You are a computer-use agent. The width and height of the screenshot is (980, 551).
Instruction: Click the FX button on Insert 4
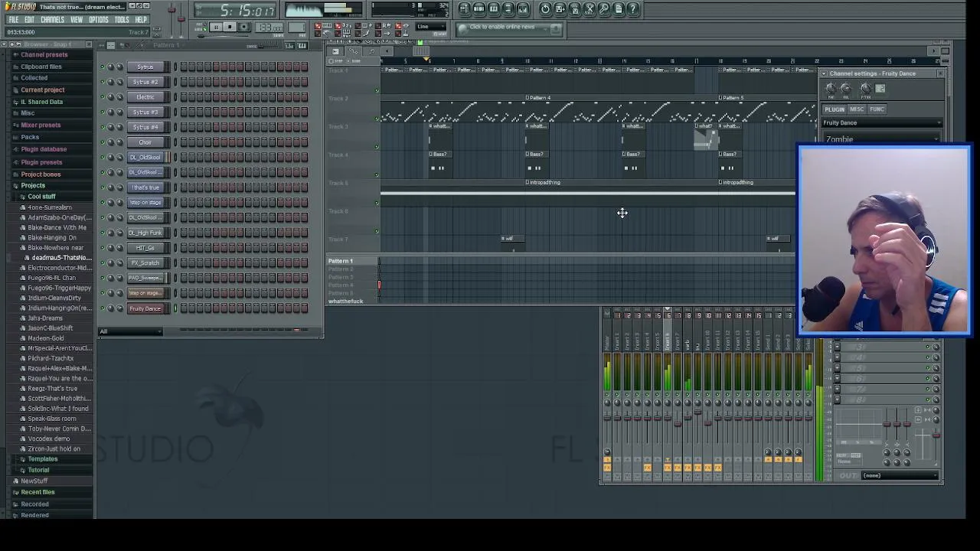click(x=647, y=468)
